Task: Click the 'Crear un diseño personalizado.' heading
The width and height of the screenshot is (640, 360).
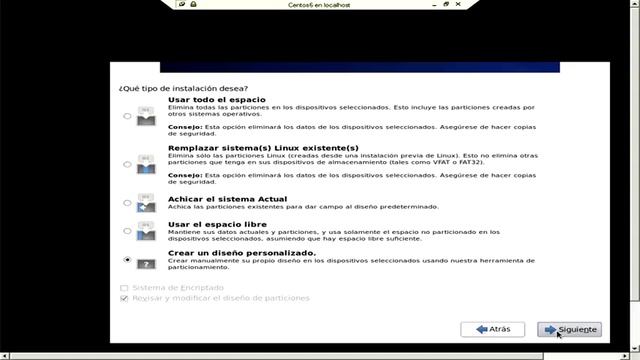Action: [242, 253]
